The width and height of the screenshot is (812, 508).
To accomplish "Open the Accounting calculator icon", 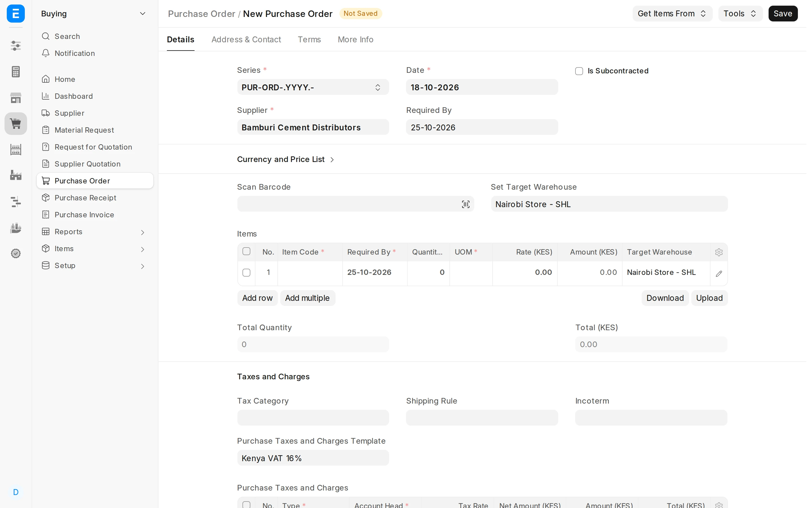I will (16, 72).
